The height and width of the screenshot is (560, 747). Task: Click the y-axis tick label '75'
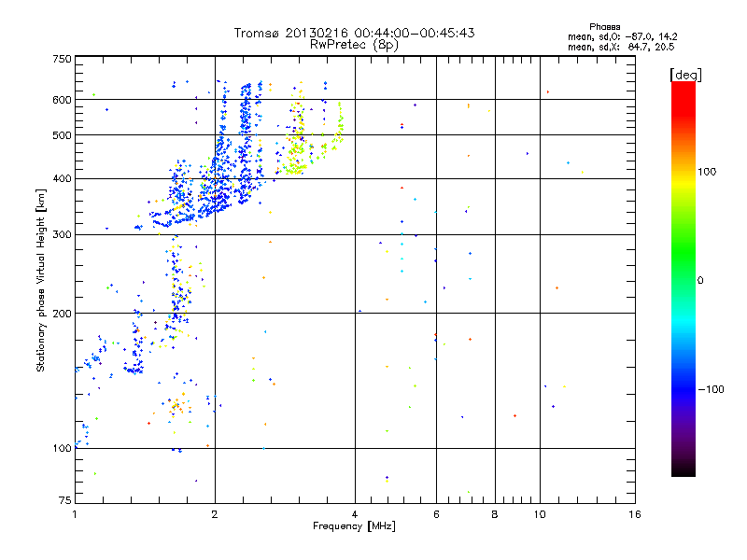[65, 500]
